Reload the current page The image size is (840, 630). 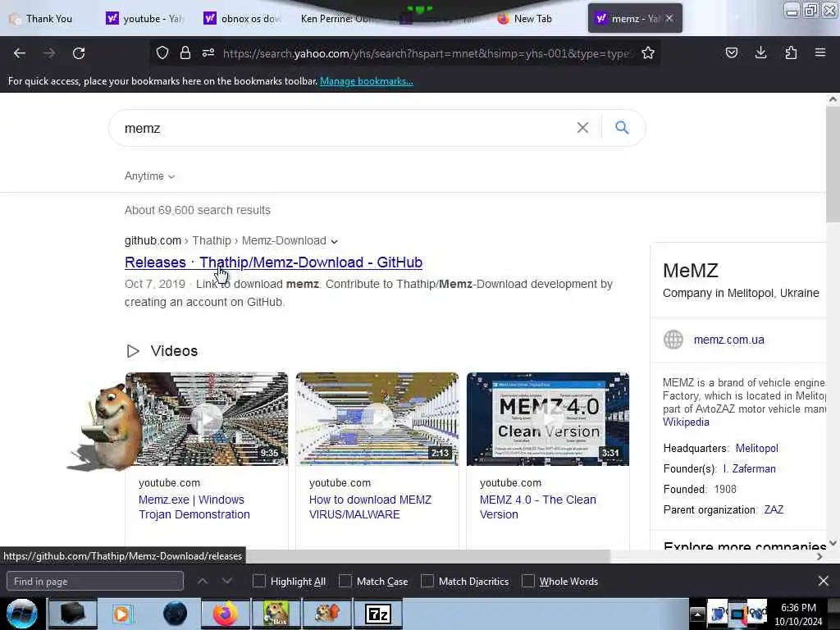79,53
